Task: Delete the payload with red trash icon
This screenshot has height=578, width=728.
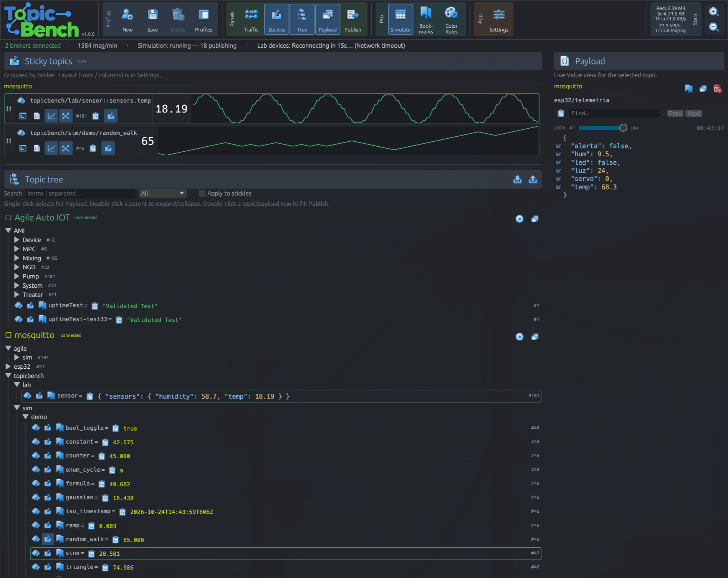Action: pos(717,89)
